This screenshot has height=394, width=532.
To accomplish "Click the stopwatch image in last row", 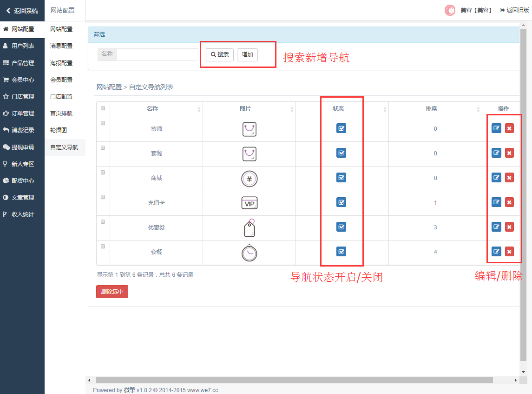I will click(249, 252).
